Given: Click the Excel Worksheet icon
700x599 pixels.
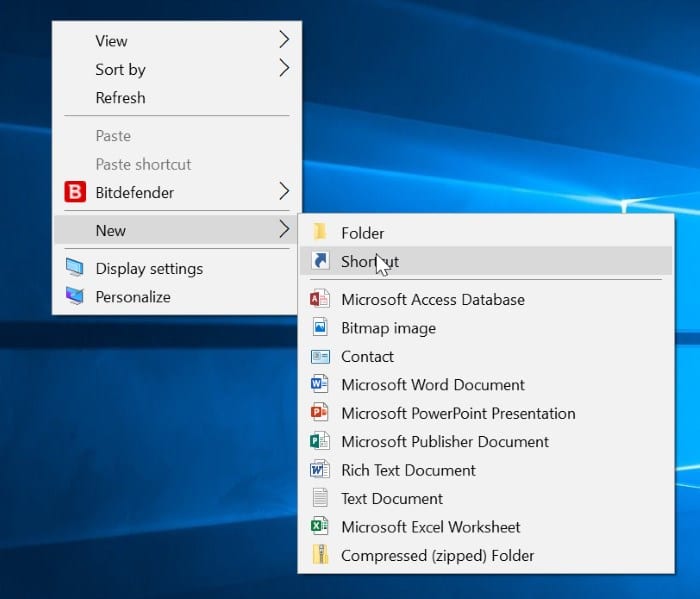Looking at the screenshot, I should 320,526.
